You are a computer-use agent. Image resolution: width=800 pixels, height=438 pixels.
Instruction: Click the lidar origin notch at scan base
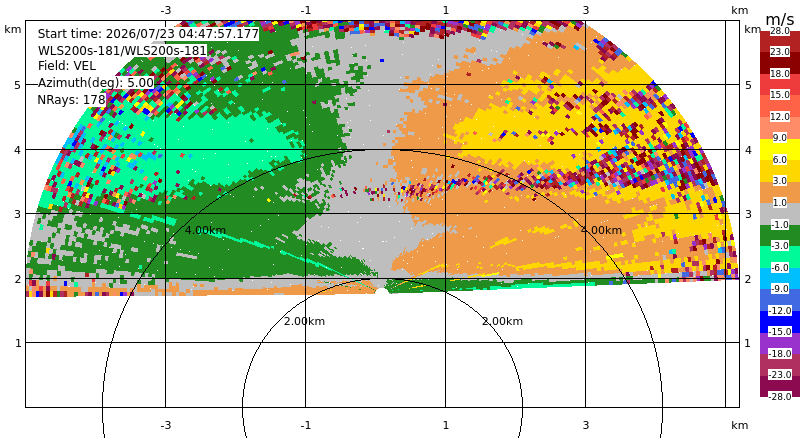pyautogui.click(x=381, y=291)
